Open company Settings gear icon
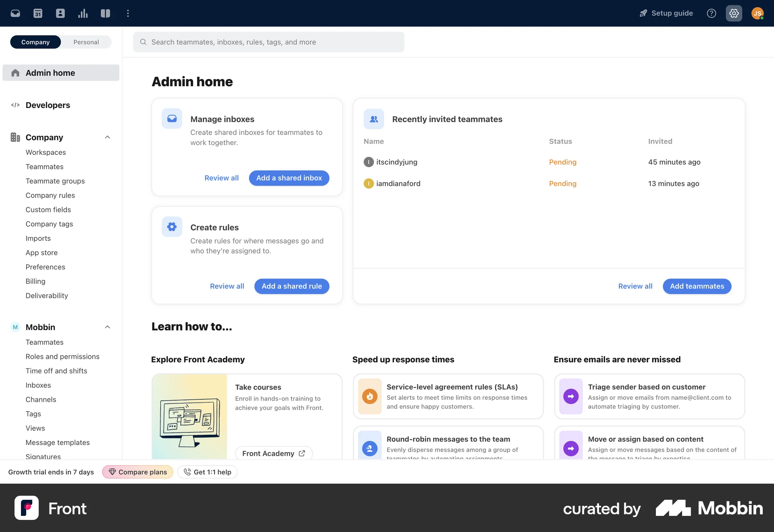Viewport: 774px width, 532px height. 733,13
